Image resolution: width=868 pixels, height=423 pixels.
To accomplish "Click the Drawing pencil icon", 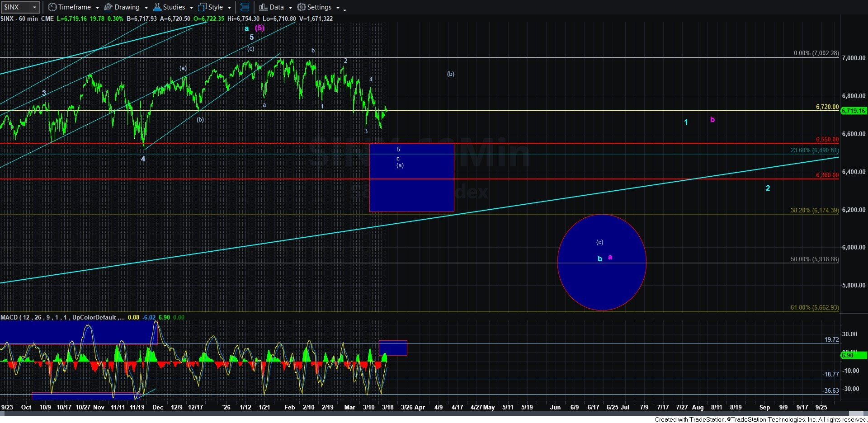I will [x=108, y=7].
